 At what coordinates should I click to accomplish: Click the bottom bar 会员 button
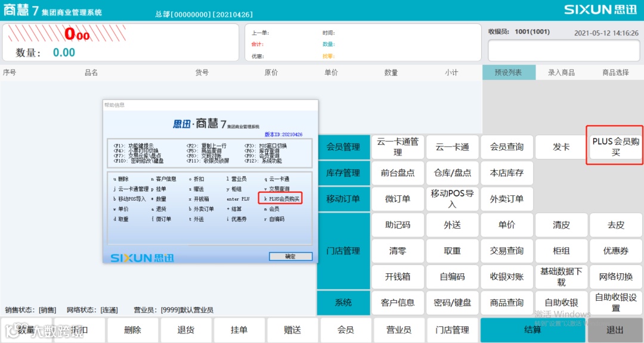point(346,330)
